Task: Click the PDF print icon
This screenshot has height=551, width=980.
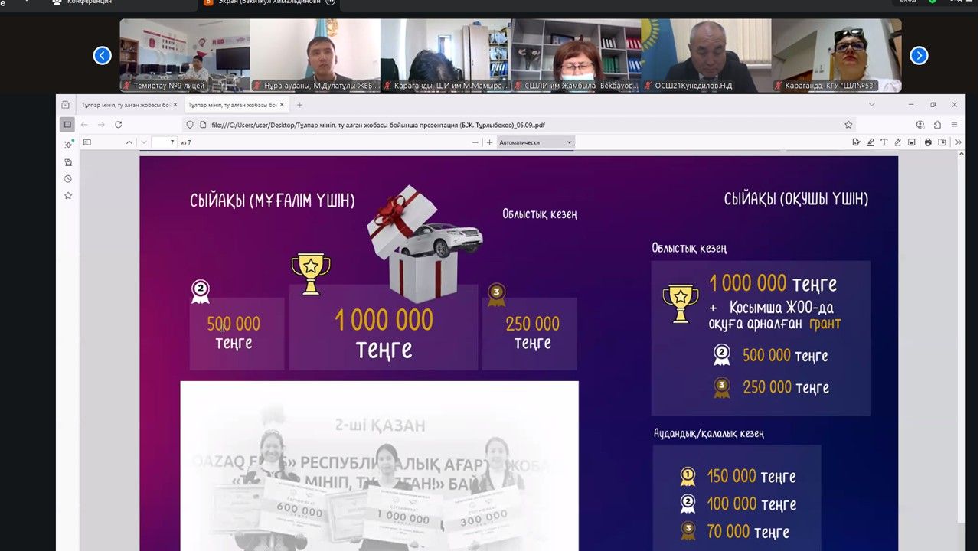Action: point(928,142)
